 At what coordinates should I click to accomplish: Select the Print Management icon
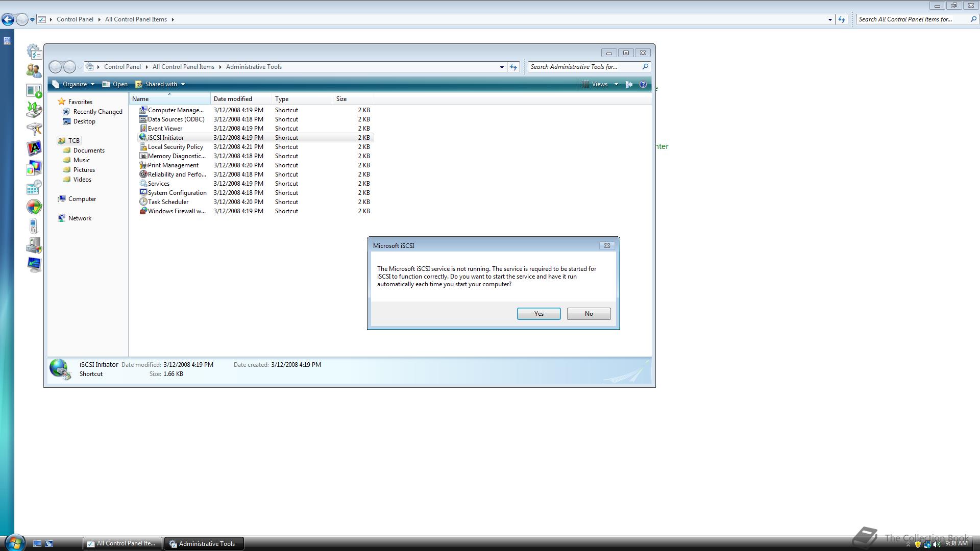143,165
